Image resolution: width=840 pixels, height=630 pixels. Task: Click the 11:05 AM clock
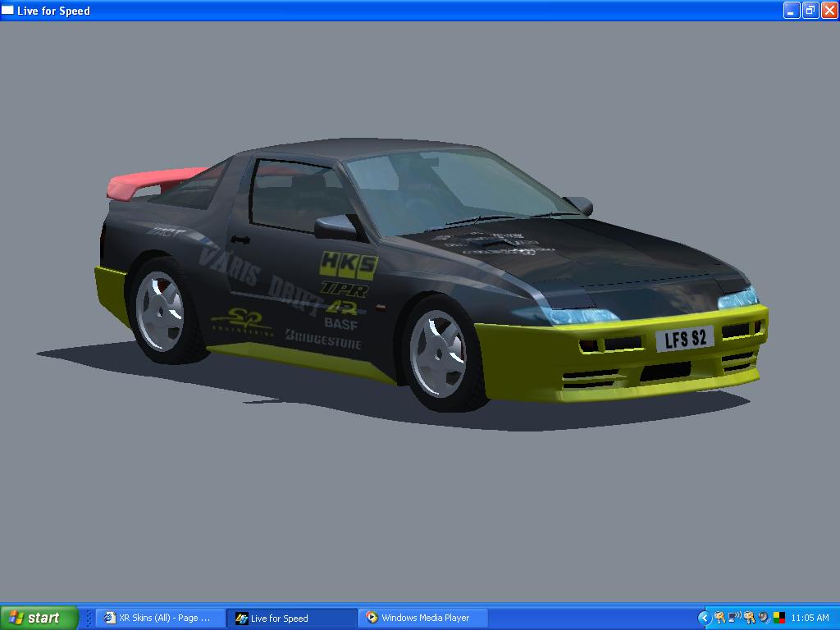click(x=810, y=618)
